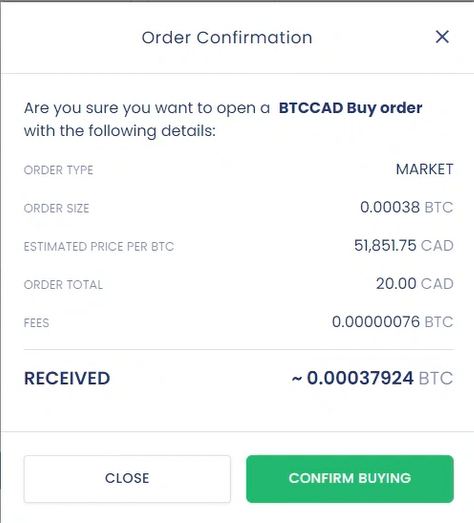Click the 'with the following details:' text
This screenshot has height=523, width=474.
(x=120, y=131)
